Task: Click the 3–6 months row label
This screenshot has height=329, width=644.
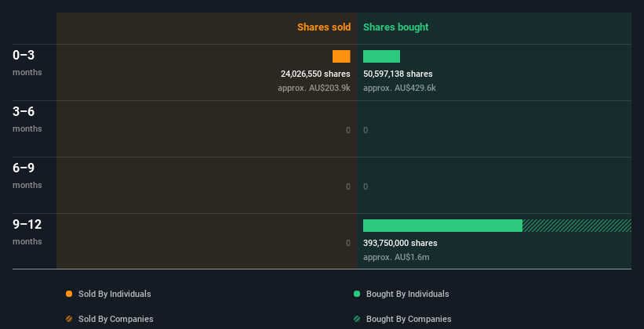Action: (27, 119)
